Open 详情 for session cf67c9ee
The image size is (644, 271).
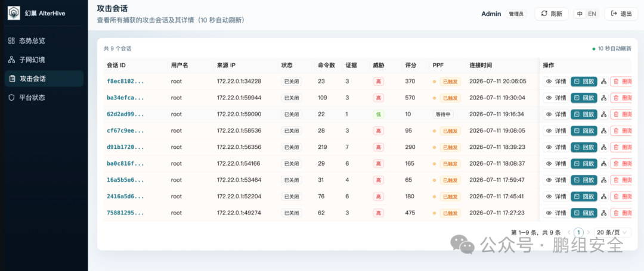pos(556,131)
